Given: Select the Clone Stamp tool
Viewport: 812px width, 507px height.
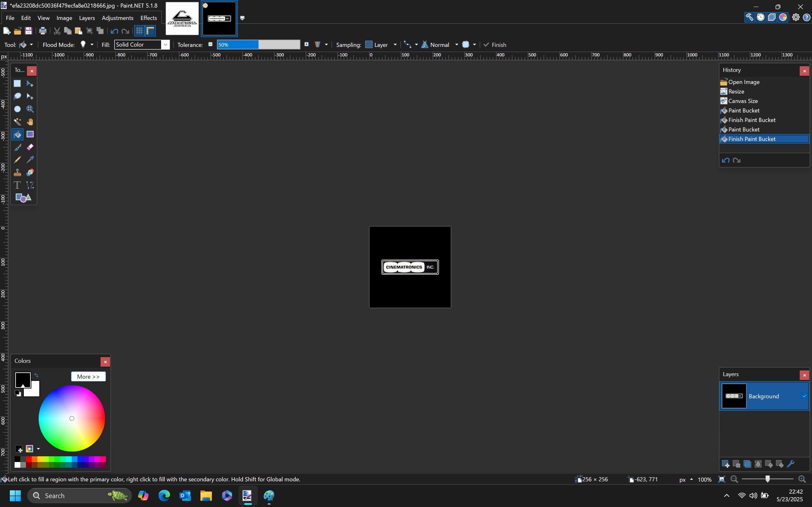Looking at the screenshot, I should 17,172.
